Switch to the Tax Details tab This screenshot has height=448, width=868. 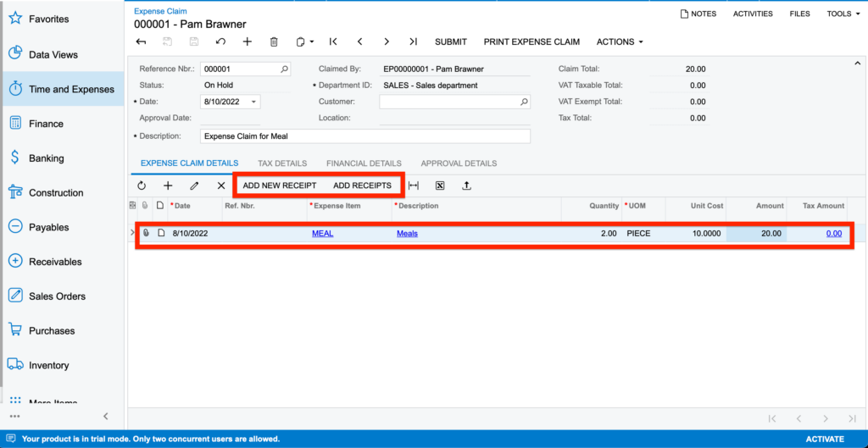(x=282, y=163)
